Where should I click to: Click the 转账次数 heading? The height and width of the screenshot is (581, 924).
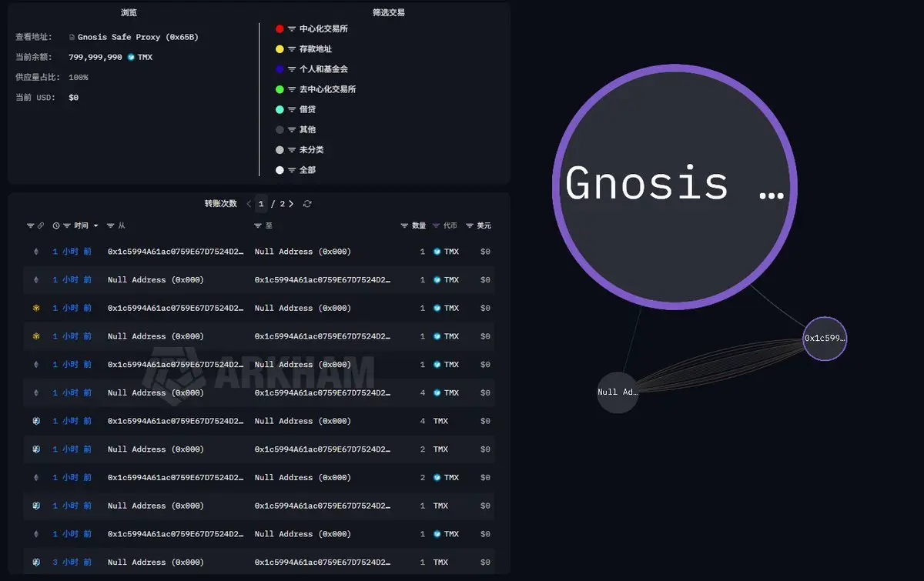pos(220,204)
